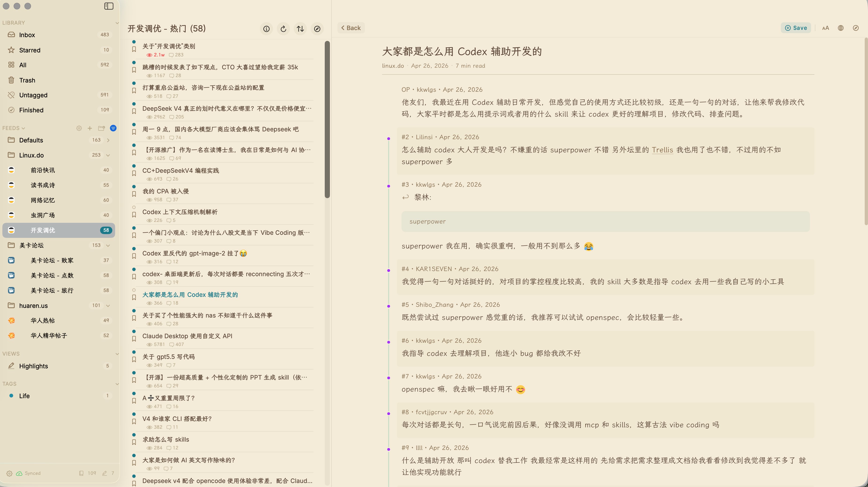Open the FEEDS dropdown chevron
This screenshot has width=868, height=487.
(x=23, y=128)
